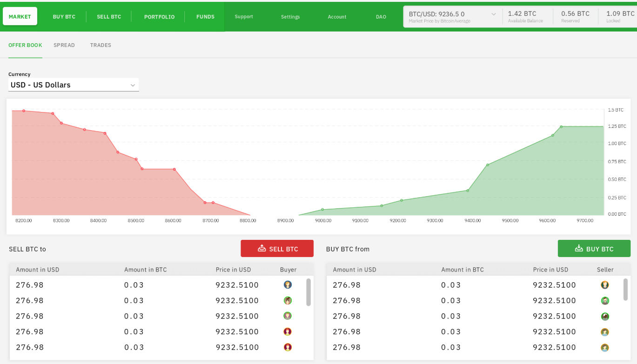Click the SELL BTC to table scrollbar
Viewport: 637px width, 364px height.
point(308,292)
